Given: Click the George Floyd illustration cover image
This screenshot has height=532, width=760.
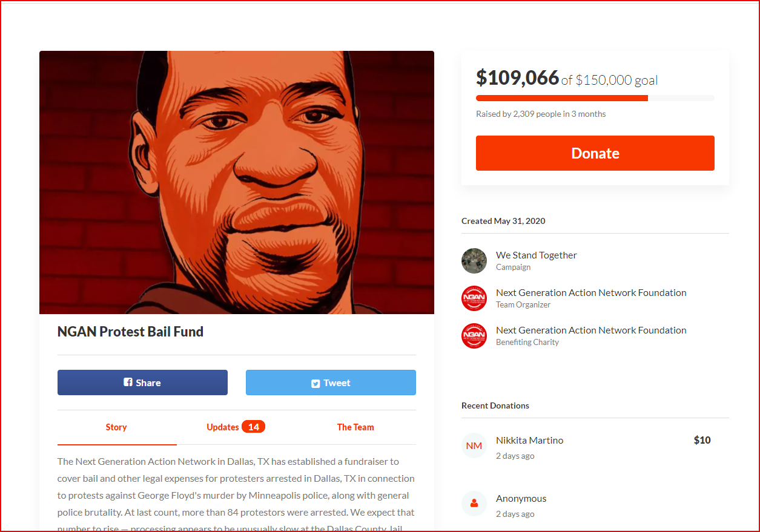Looking at the screenshot, I should (237, 182).
